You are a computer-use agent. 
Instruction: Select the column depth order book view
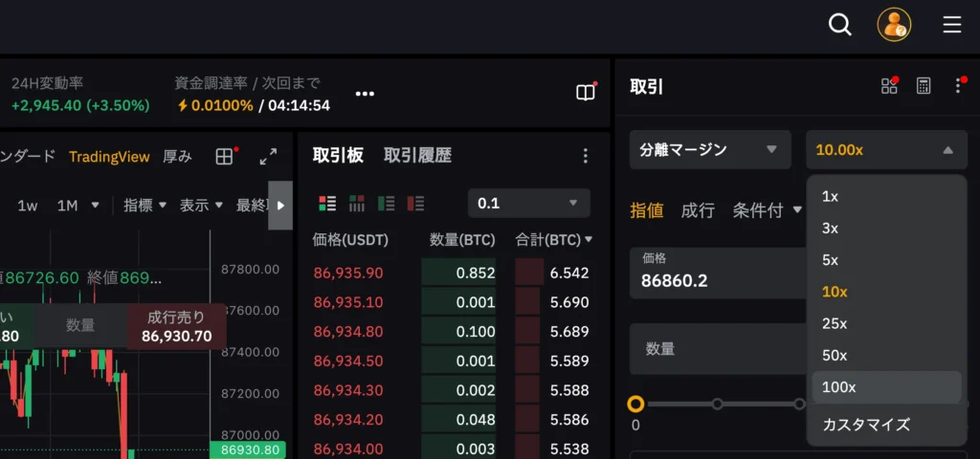click(357, 203)
